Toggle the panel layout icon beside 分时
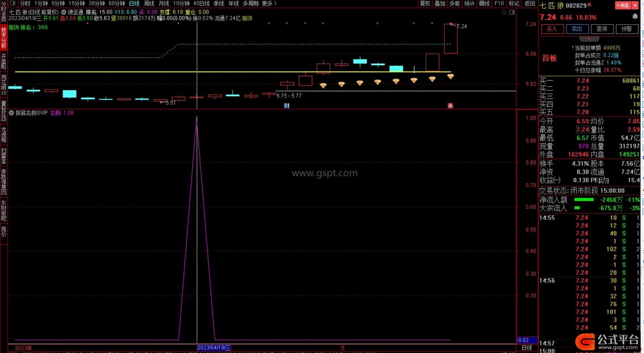The image size is (644, 353). pyautogui.click(x=12, y=3)
